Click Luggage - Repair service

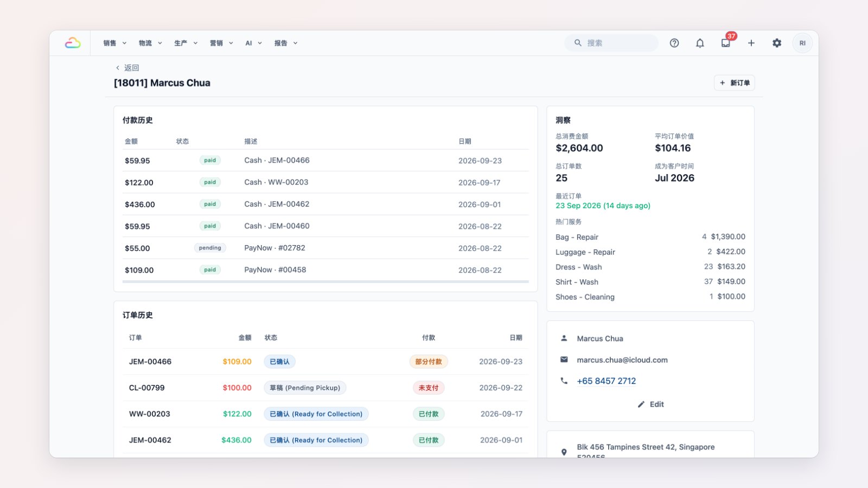(650, 252)
